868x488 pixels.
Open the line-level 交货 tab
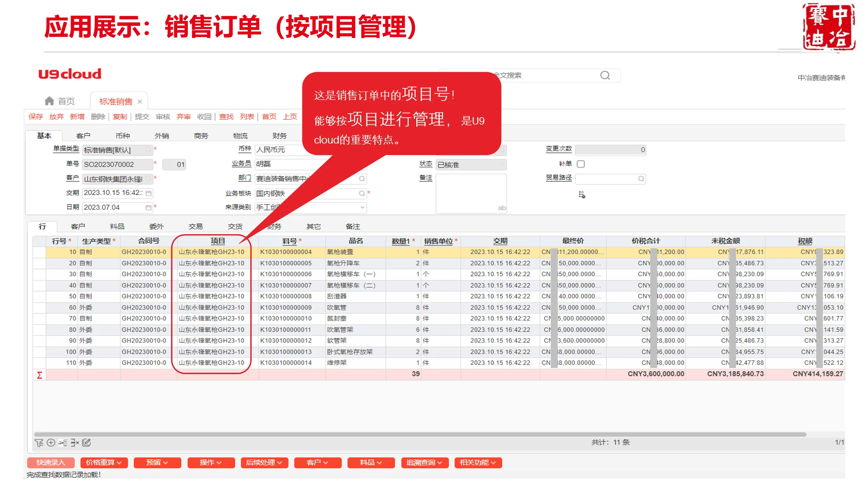click(235, 227)
